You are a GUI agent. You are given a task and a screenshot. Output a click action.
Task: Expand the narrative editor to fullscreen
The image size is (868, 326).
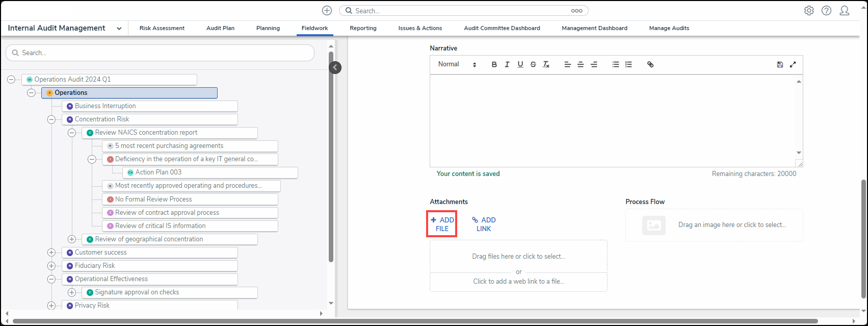pyautogui.click(x=793, y=65)
